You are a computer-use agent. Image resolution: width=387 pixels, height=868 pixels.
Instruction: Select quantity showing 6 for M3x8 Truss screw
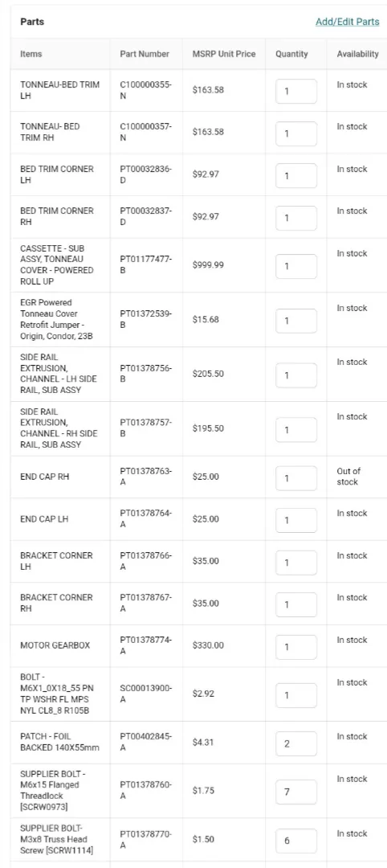296,841
